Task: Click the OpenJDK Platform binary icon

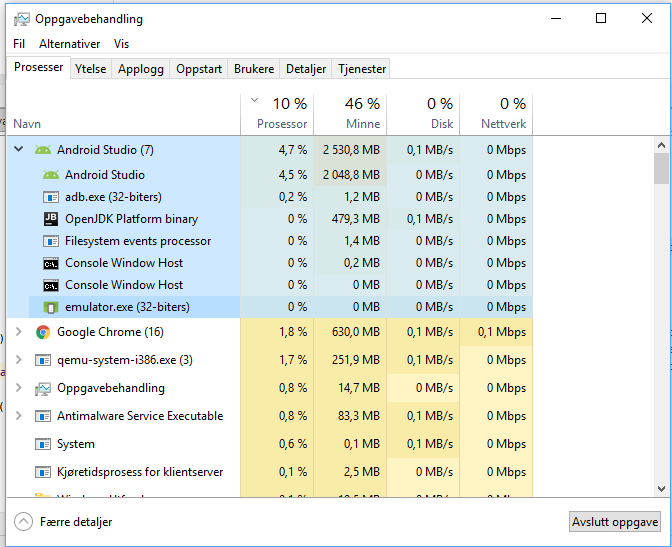Action: pos(51,219)
